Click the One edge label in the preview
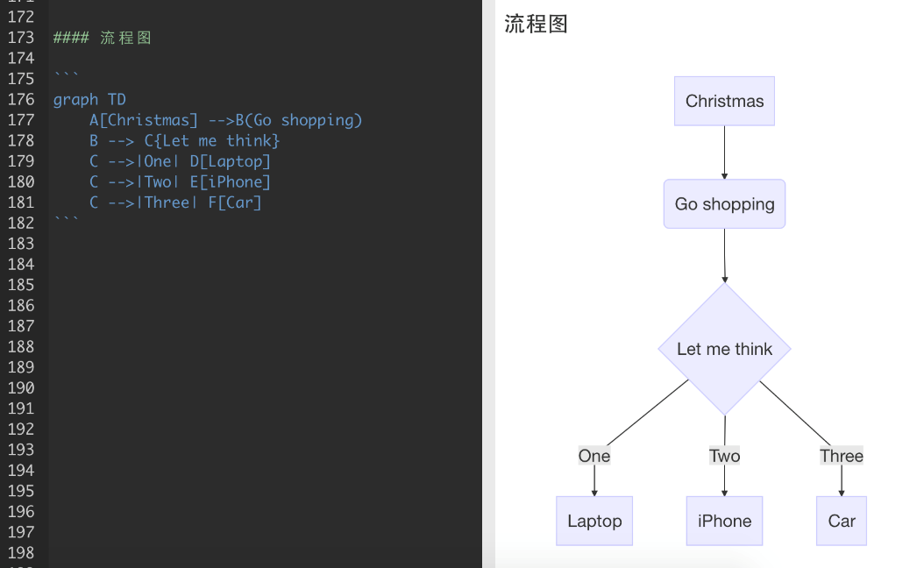Viewport: 924px width, 568px height. 593,456
